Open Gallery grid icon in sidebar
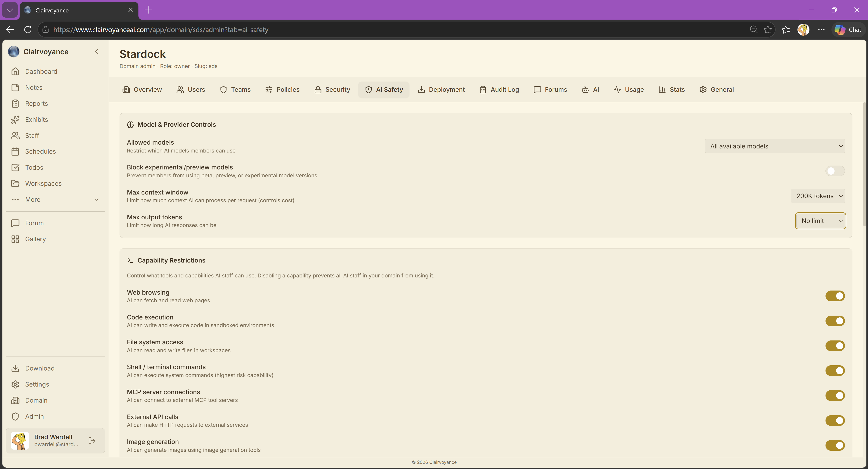Image resolution: width=868 pixels, height=469 pixels. tap(15, 239)
